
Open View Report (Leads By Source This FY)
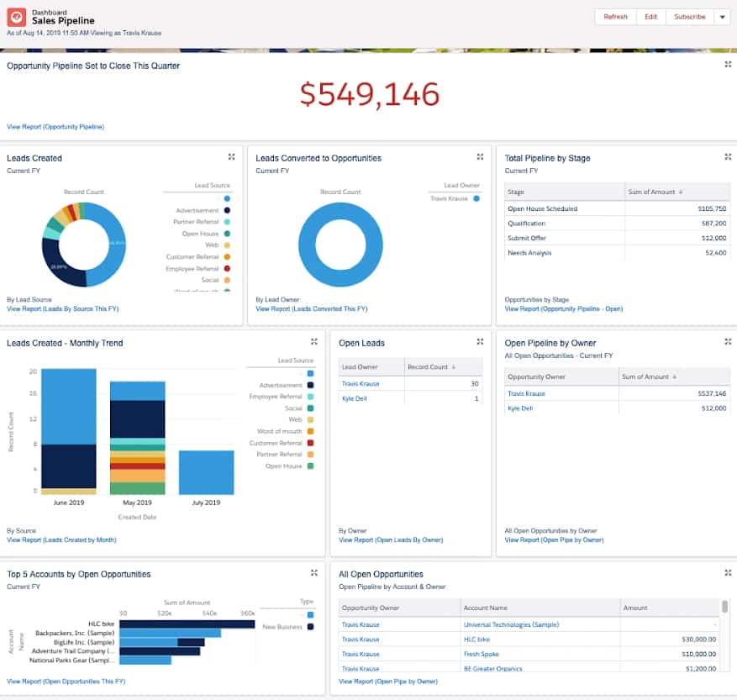coord(62,309)
